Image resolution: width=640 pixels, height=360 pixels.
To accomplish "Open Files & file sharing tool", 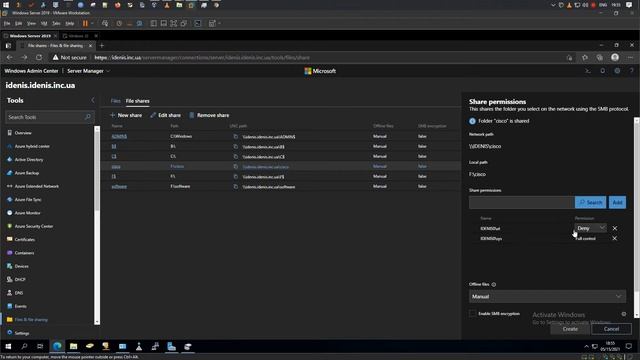I will pos(31,320).
